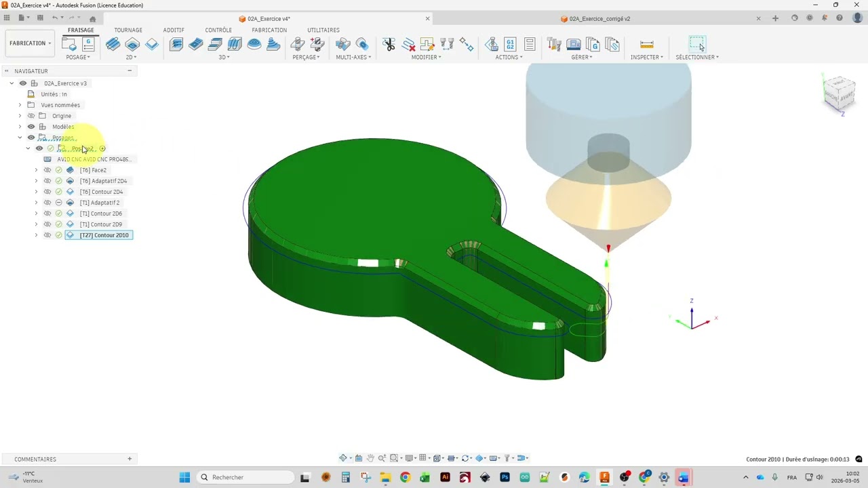Open the tool library icon in Gérer

(554, 44)
